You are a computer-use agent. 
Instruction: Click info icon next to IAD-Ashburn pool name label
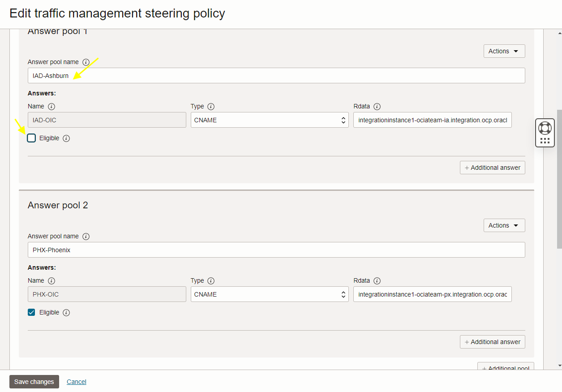tap(86, 62)
